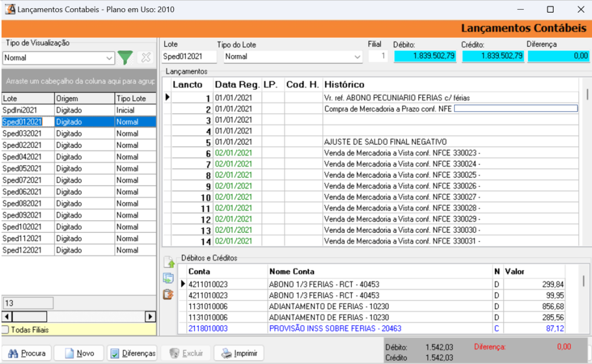Select the Sped032021 lote row
Viewport: 592px width, 364px height.
pyautogui.click(x=79, y=133)
